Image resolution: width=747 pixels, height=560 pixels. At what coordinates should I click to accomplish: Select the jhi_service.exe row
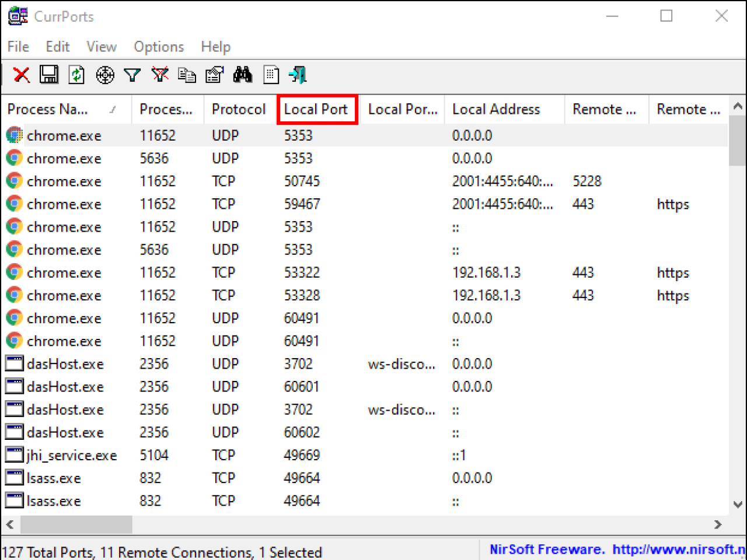[71, 456]
